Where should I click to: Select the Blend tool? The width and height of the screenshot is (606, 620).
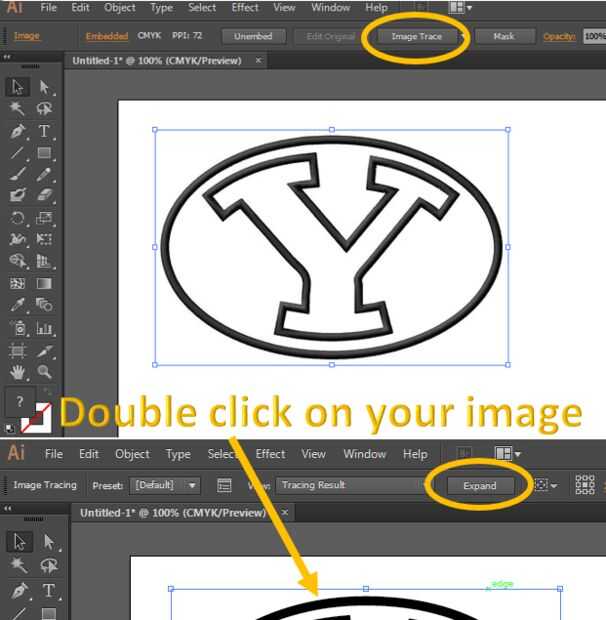coord(44,305)
